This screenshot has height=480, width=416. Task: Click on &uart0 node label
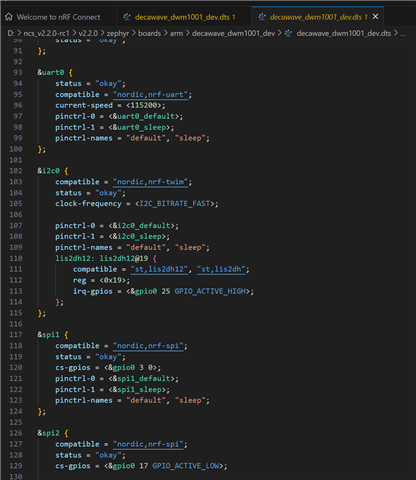point(51,73)
